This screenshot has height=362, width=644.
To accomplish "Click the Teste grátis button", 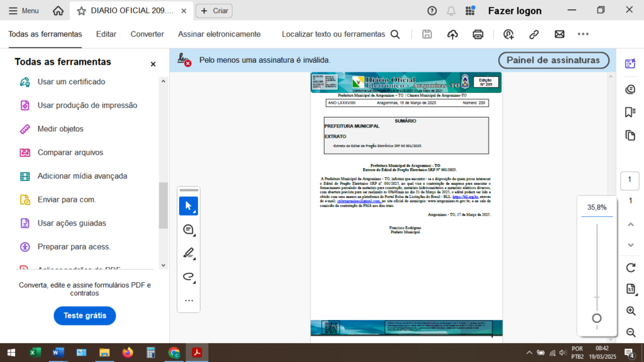I will pos(85,315).
